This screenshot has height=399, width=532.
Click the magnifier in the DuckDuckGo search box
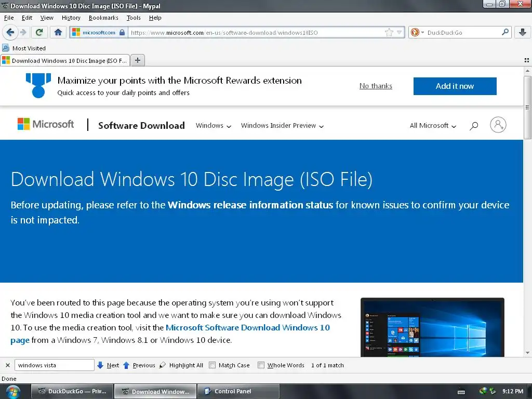pos(505,32)
